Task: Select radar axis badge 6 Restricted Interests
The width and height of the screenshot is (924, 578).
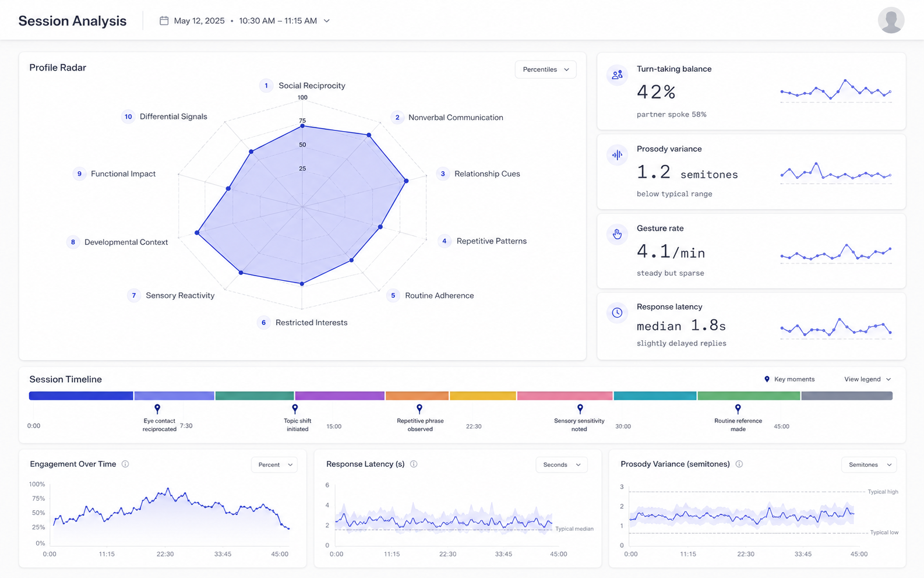Action: point(264,322)
